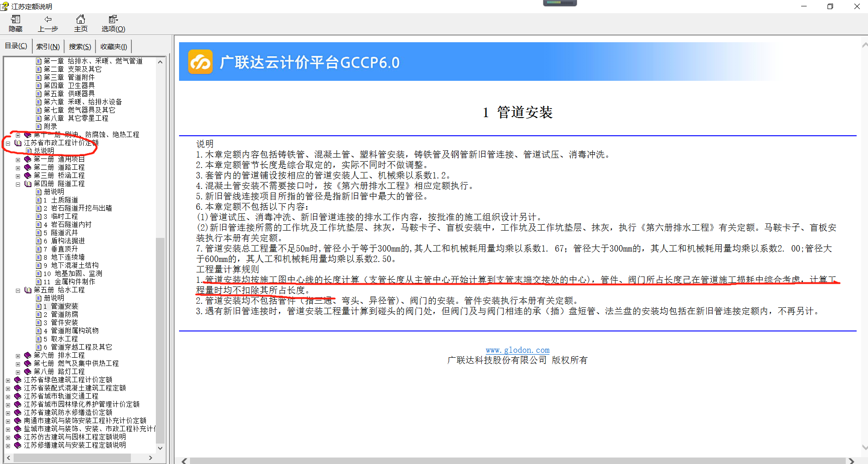Open 册说明 under 第五册 给水工程
The width and height of the screenshot is (868, 464).
pos(54,298)
